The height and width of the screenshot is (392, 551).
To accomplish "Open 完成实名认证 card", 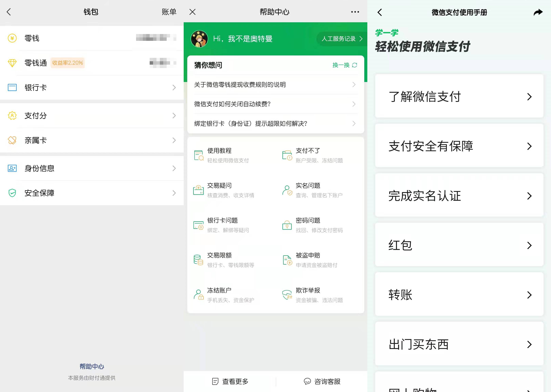I will (x=459, y=195).
